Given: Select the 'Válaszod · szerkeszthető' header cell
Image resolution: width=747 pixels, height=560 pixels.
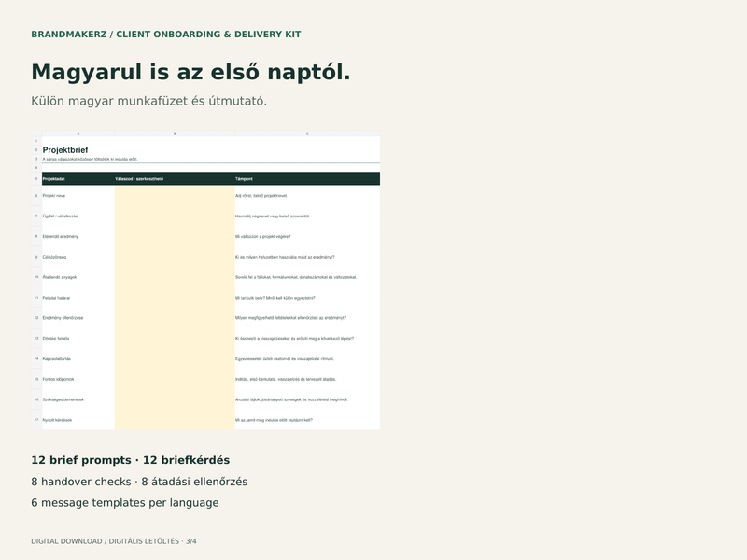Looking at the screenshot, I should point(175,179).
